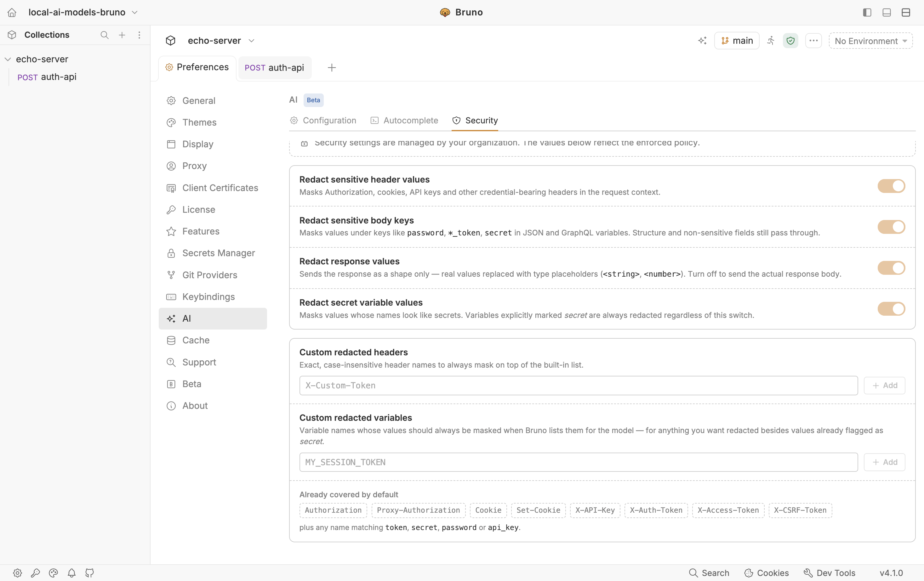The image size is (924, 581).
Task: Open the echo-server collection dropdown chevron
Action: (x=252, y=41)
